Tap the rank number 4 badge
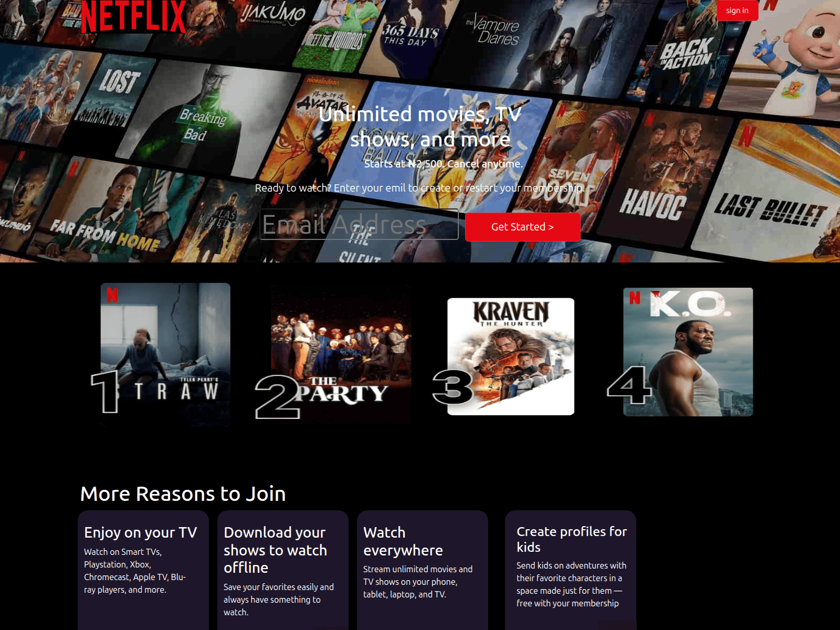The width and height of the screenshot is (840, 630). coord(628,385)
